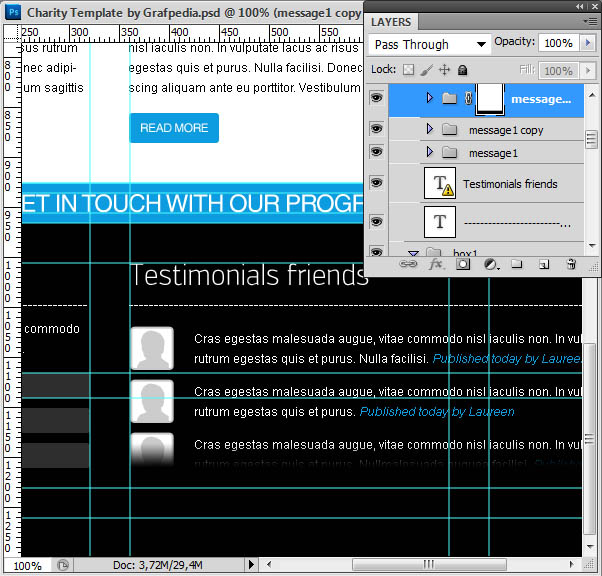The width and height of the screenshot is (602, 576).
Task: Click the third faded testimonial avatar
Action: click(x=152, y=449)
